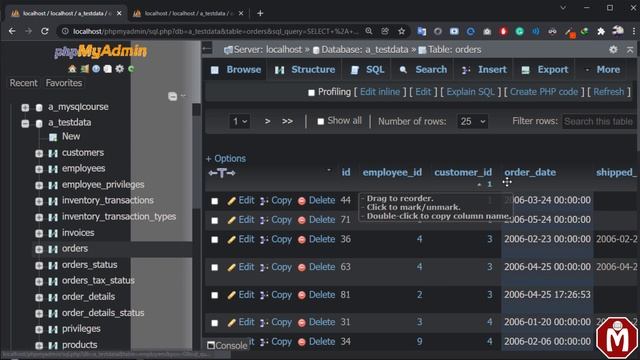Viewport: 640px width, 360px height.
Task: Open the navigation panel settings gear
Action: 120,69
